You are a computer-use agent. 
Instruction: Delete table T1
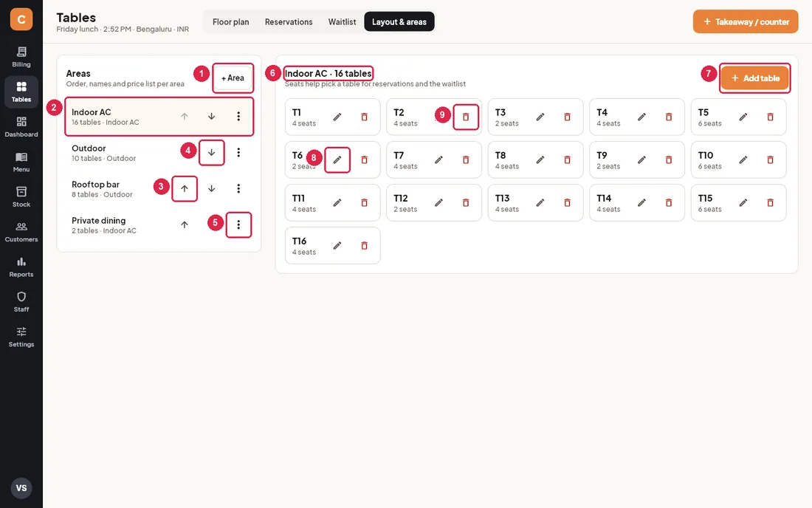click(364, 117)
